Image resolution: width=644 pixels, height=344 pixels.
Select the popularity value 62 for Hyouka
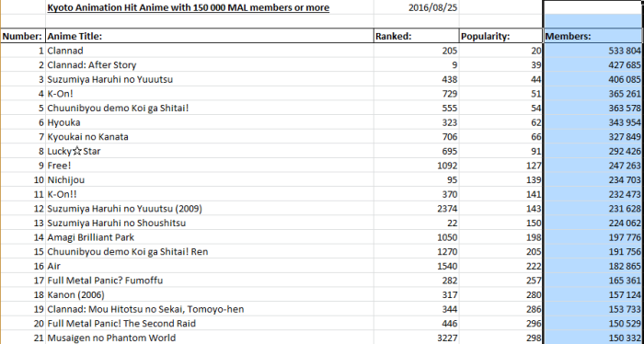[x=500, y=122]
